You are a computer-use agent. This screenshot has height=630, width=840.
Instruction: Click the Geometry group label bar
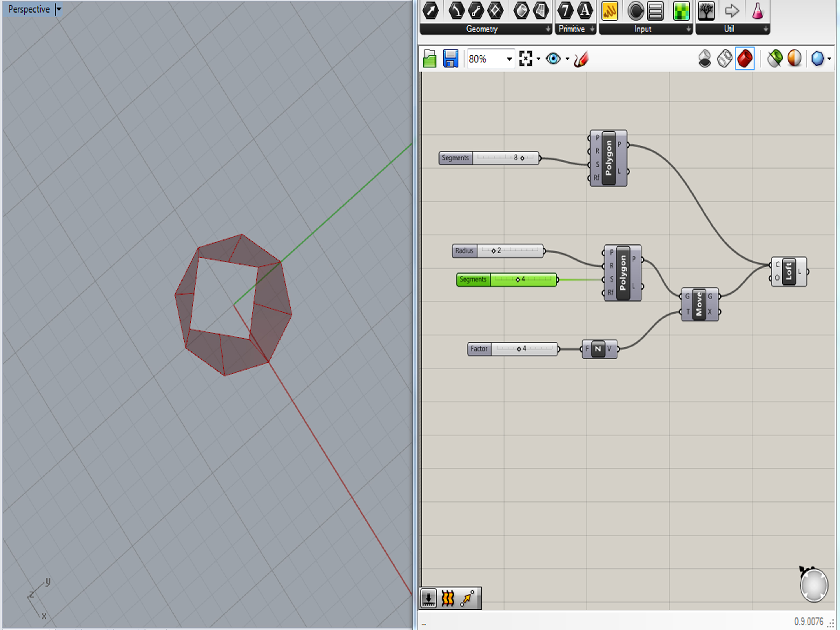point(486,29)
